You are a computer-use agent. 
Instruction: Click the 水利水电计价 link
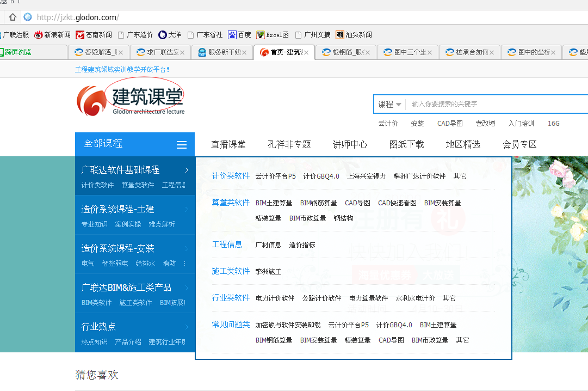coord(415,298)
